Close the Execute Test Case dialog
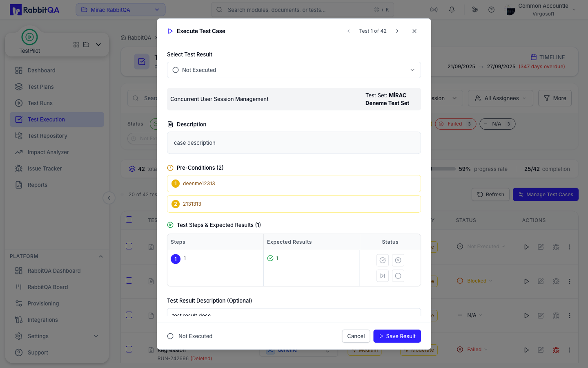 pyautogui.click(x=414, y=31)
